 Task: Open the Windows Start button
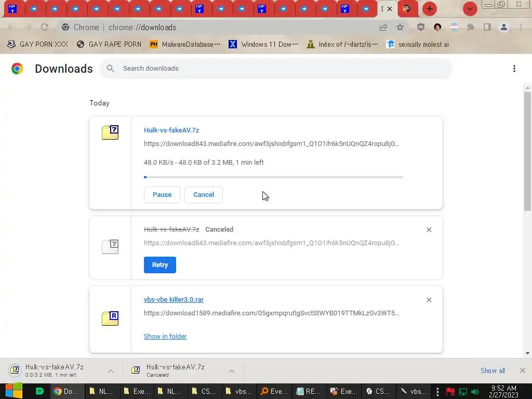pyautogui.click(x=14, y=391)
